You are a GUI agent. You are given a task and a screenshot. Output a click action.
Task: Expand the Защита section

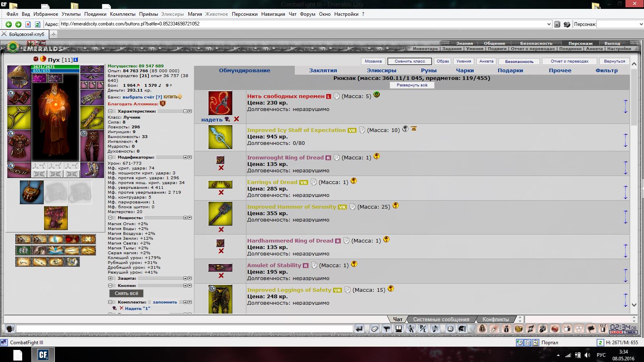tap(110, 278)
